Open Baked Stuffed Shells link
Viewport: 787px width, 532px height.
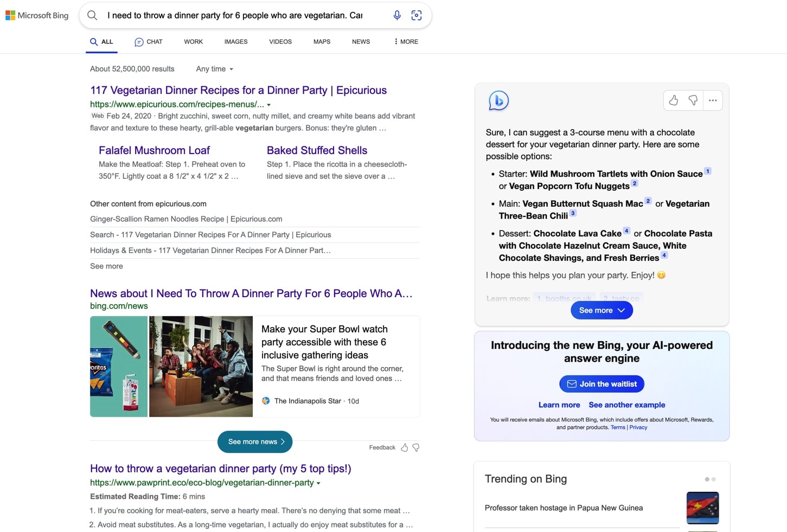coord(317,150)
